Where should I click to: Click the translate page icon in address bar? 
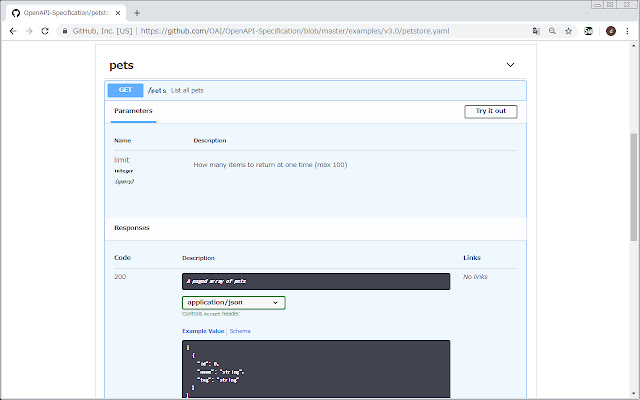(536, 31)
